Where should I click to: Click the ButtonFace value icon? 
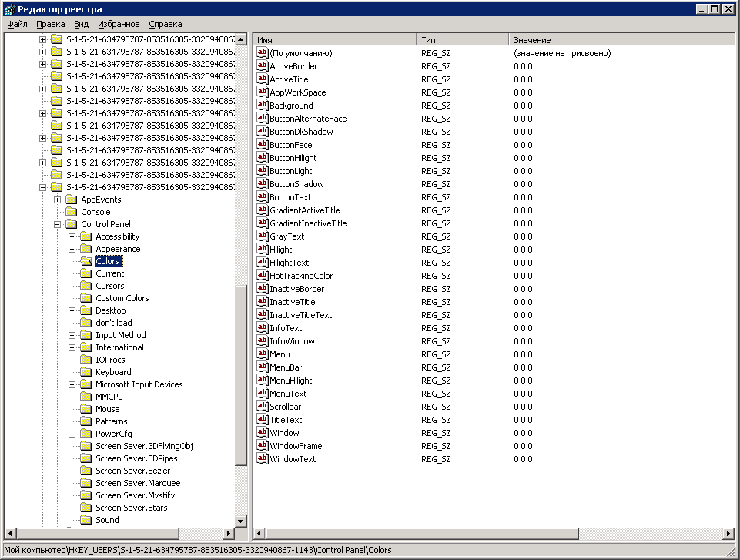coord(263,144)
